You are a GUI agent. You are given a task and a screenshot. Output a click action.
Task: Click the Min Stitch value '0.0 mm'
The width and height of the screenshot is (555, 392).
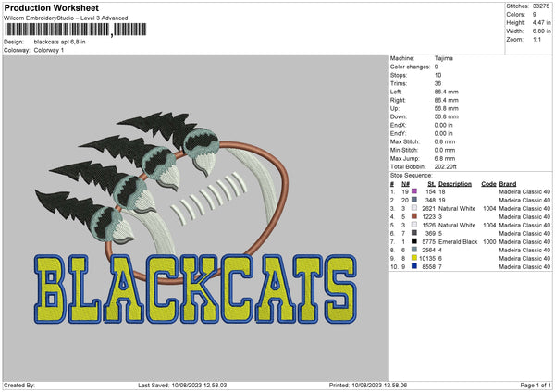(445, 150)
